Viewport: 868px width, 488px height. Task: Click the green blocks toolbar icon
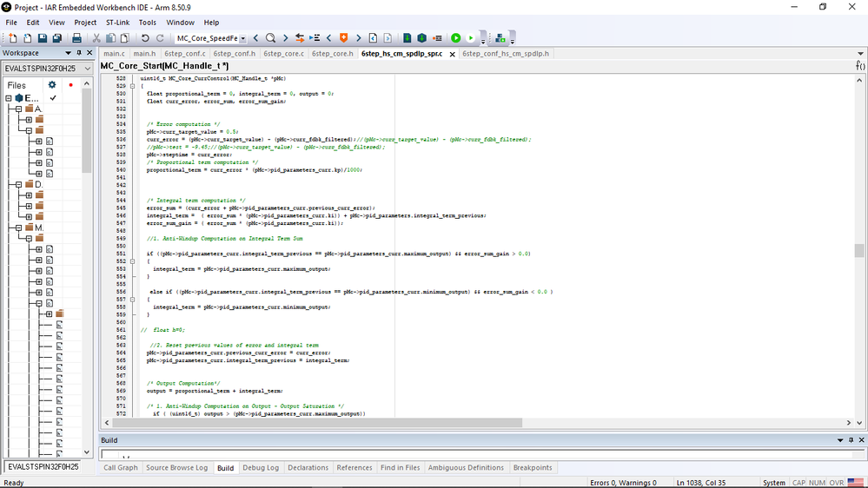pyautogui.click(x=500, y=38)
